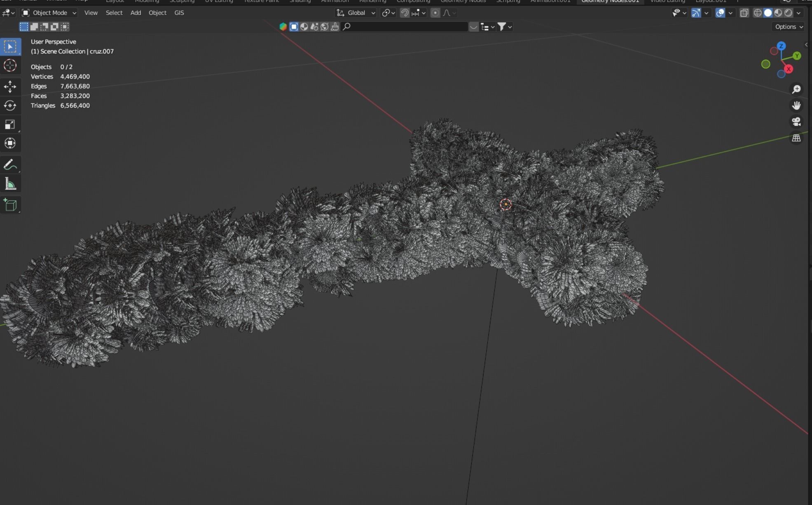
Task: Open the GIS menu
Action: pyautogui.click(x=179, y=13)
